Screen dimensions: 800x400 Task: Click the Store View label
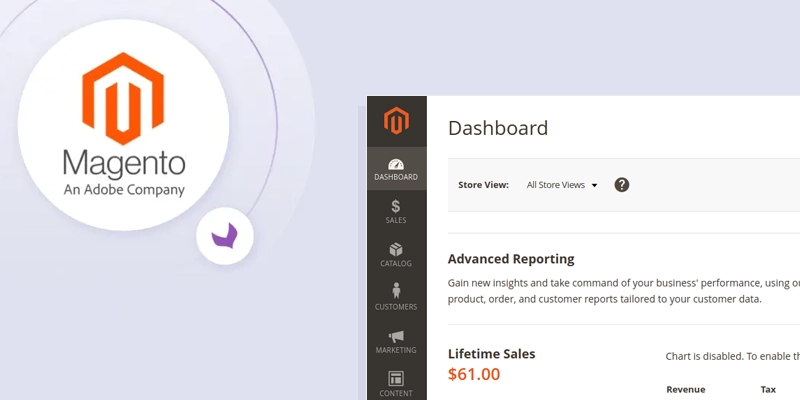pos(483,185)
